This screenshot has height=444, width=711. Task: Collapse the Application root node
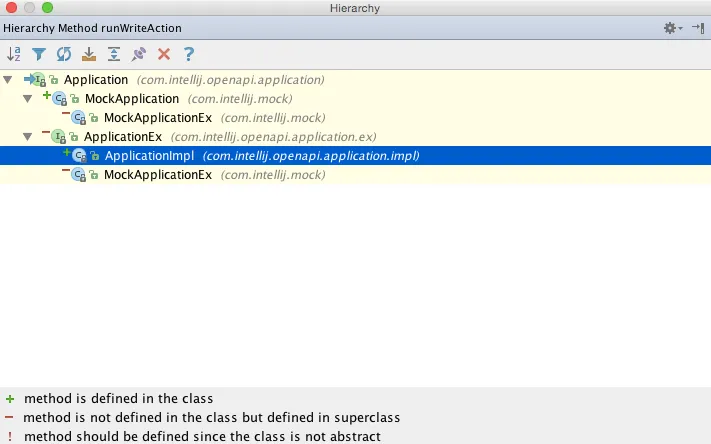click(x=8, y=80)
